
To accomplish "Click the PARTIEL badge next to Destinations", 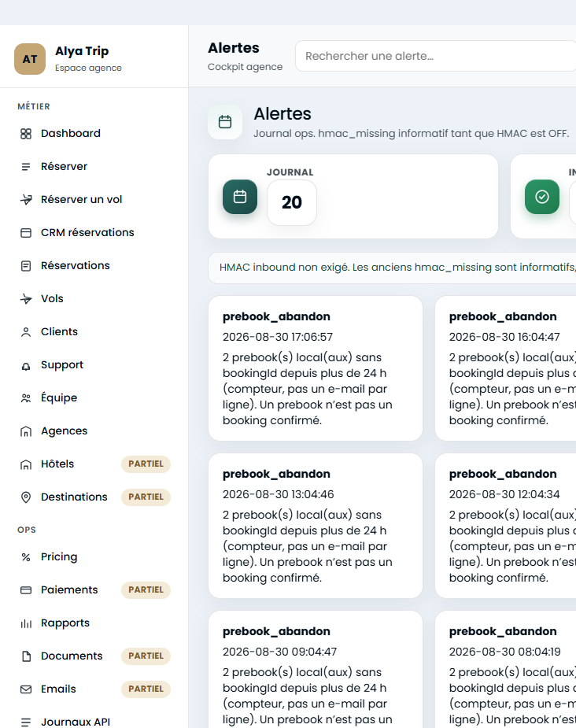I will pyautogui.click(x=146, y=497).
